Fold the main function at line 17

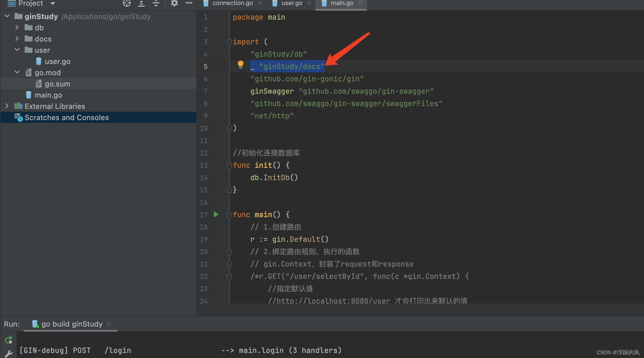[x=229, y=215]
